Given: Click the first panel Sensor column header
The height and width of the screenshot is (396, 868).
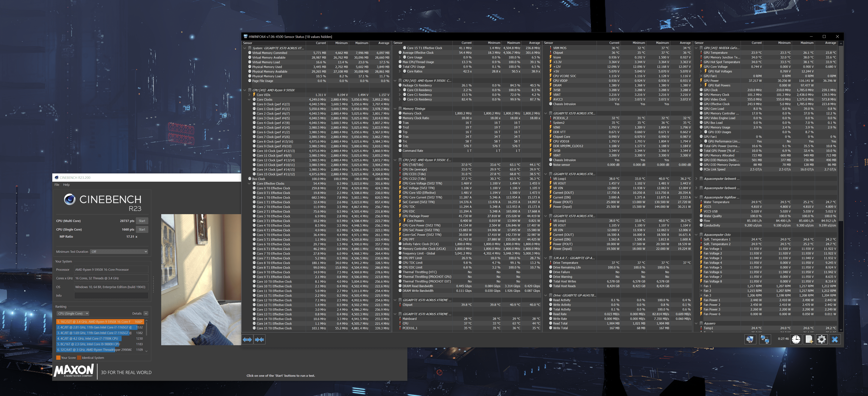Looking at the screenshot, I should [x=274, y=43].
